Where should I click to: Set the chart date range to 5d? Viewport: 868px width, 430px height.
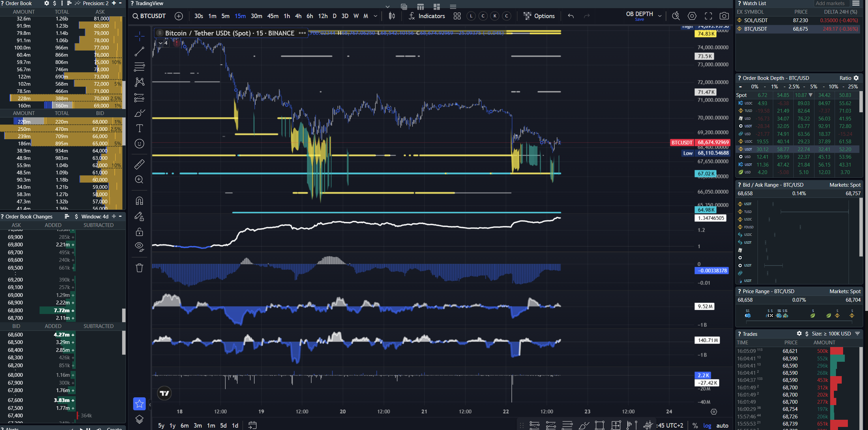pyautogui.click(x=223, y=426)
